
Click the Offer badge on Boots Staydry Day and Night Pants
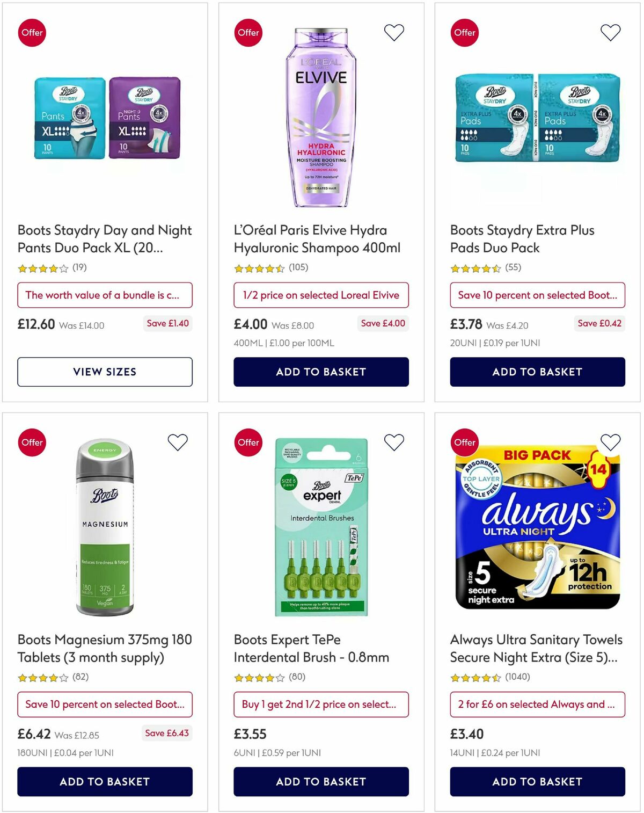pyautogui.click(x=32, y=32)
